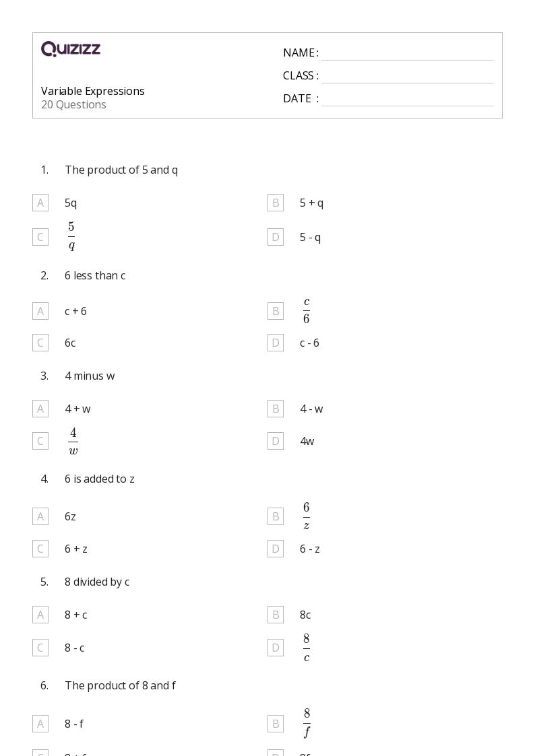This screenshot has height=756, width=535.
Task: Mark option A c + 6 for question 2
Action: point(40,311)
